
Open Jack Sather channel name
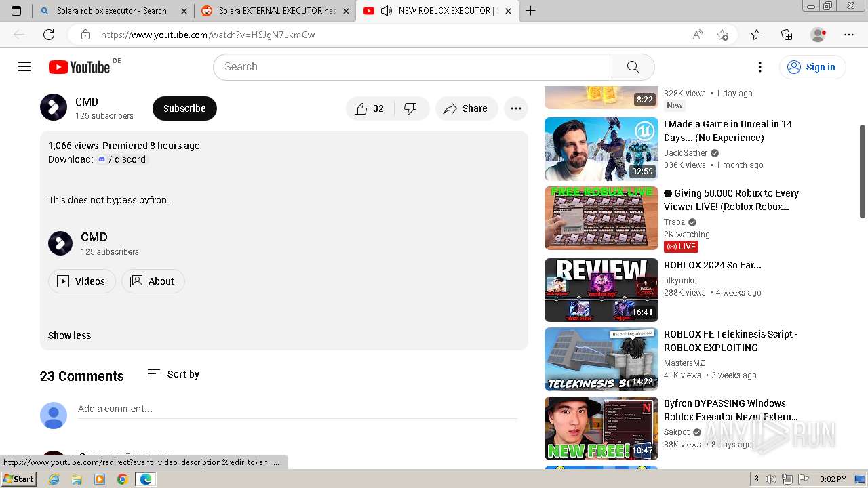pyautogui.click(x=686, y=153)
